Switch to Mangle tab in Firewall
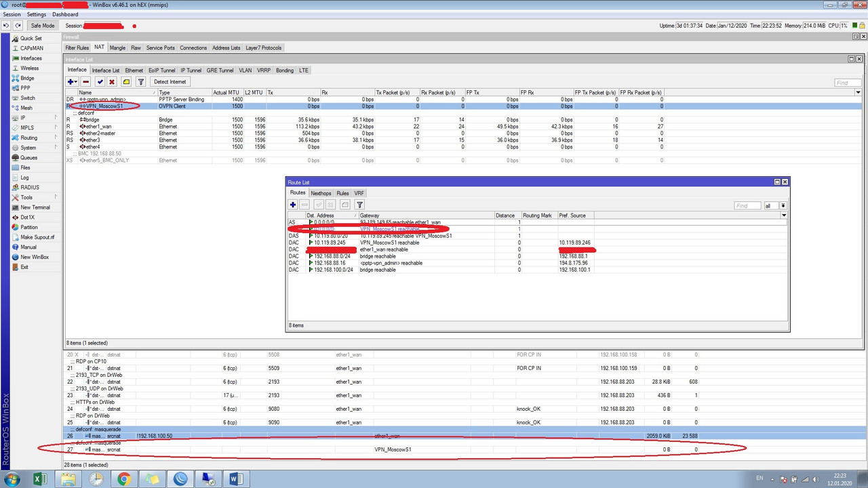This screenshot has height=488, width=868. (117, 48)
